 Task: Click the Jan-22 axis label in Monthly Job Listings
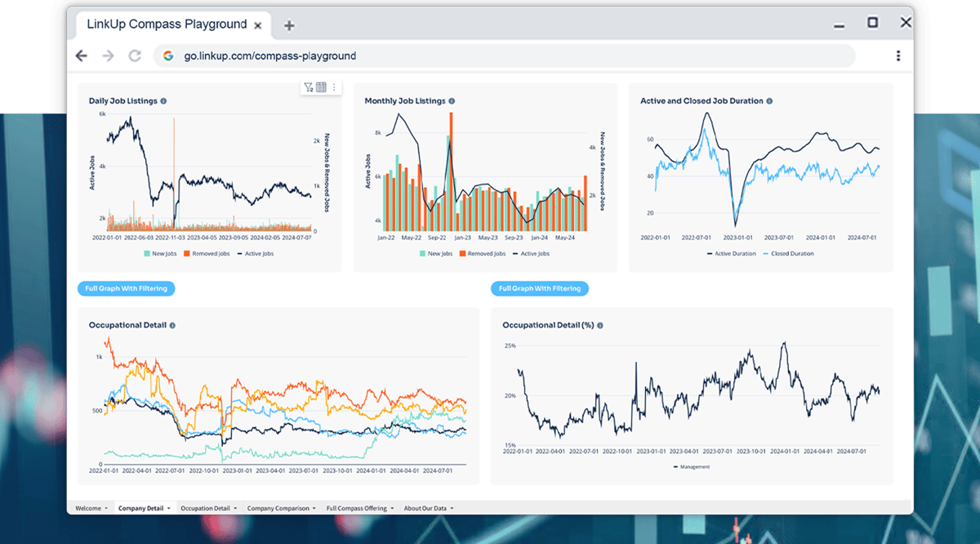tap(386, 239)
